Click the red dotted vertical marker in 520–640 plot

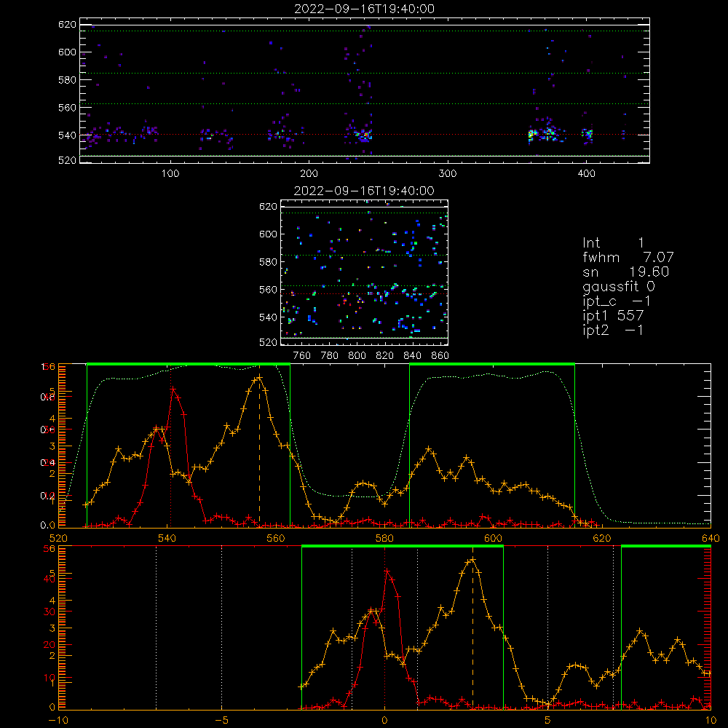(x=170, y=446)
